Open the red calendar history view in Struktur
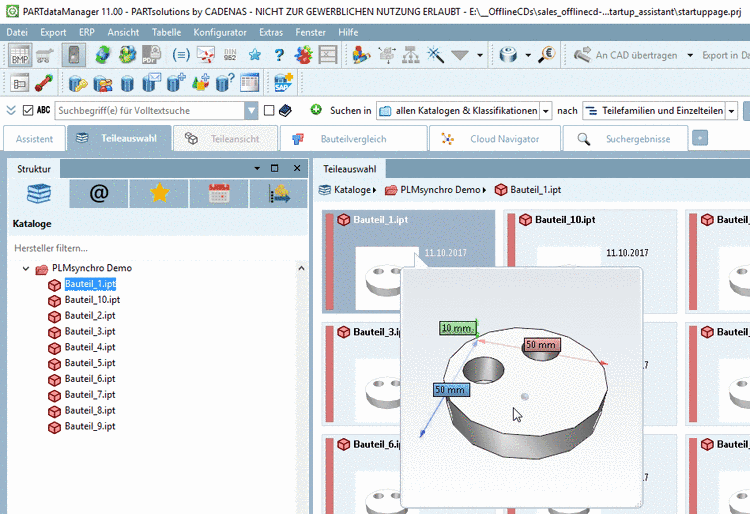This screenshot has height=514, width=750. tap(219, 194)
